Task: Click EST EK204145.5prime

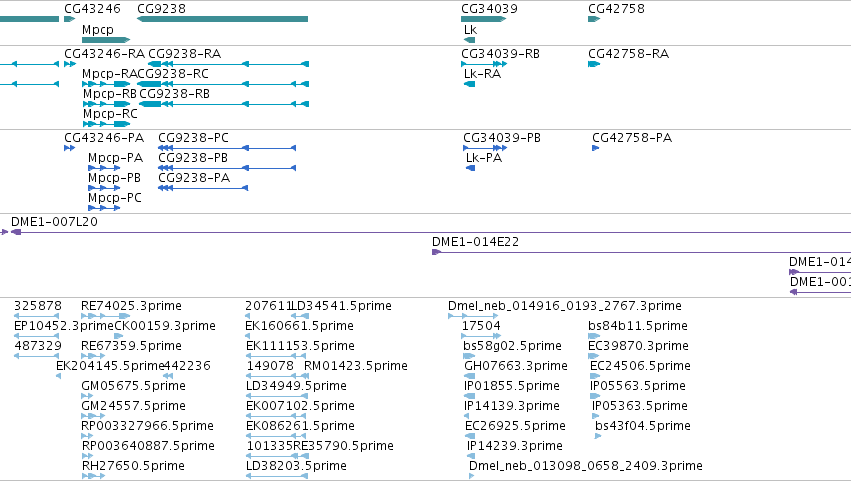Action: tap(110, 366)
